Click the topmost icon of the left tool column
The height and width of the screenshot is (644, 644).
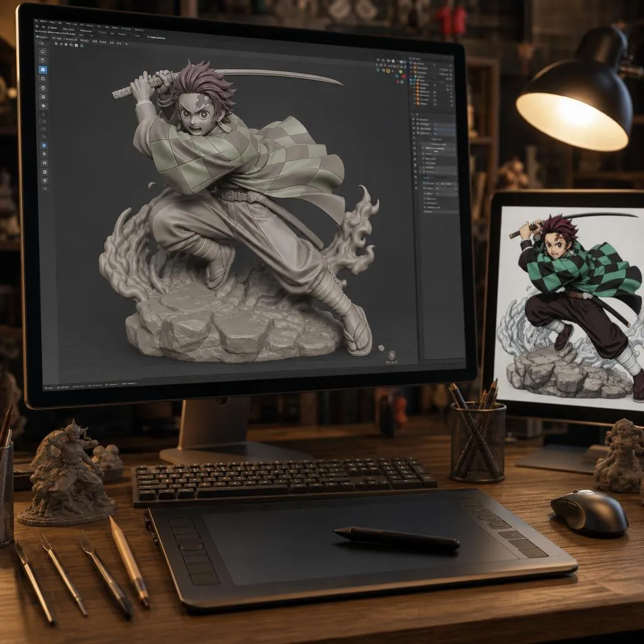coord(43,43)
